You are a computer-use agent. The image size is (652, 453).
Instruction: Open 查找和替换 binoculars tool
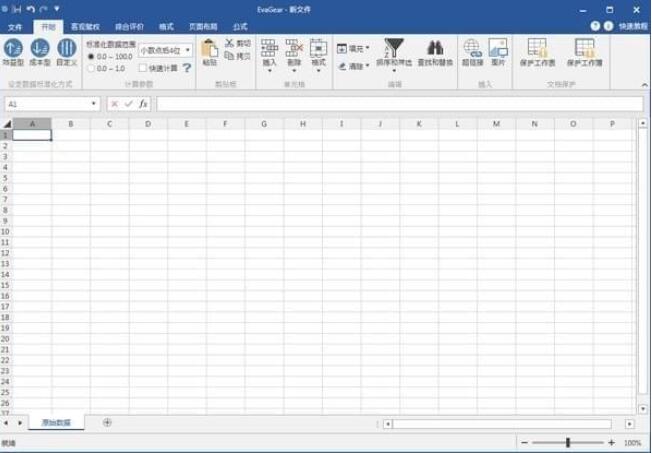coord(435,48)
